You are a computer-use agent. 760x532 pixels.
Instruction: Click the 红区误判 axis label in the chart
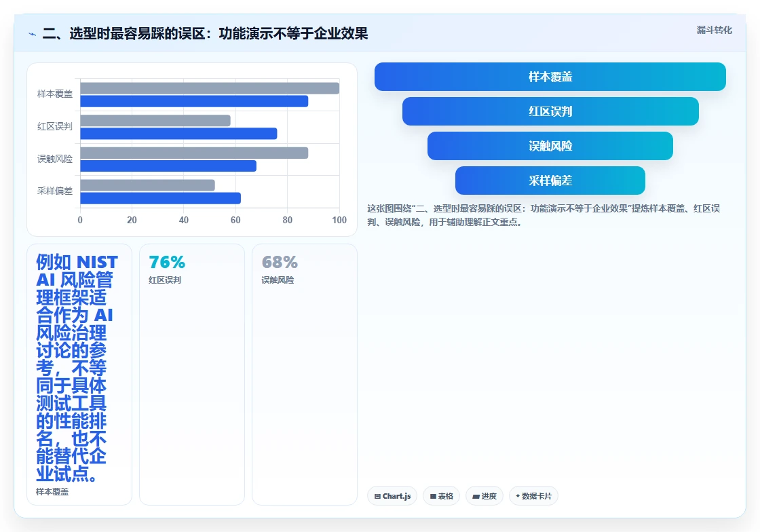(55, 126)
